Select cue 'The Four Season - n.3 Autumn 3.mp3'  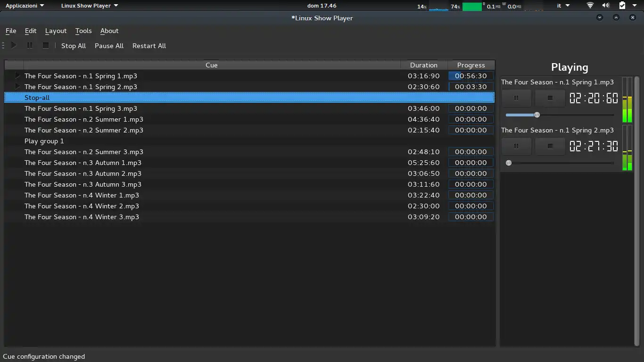tap(249, 184)
